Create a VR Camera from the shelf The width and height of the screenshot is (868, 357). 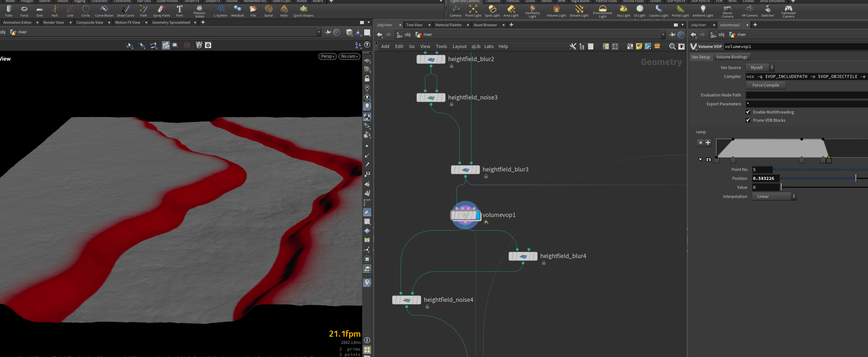[x=749, y=11]
